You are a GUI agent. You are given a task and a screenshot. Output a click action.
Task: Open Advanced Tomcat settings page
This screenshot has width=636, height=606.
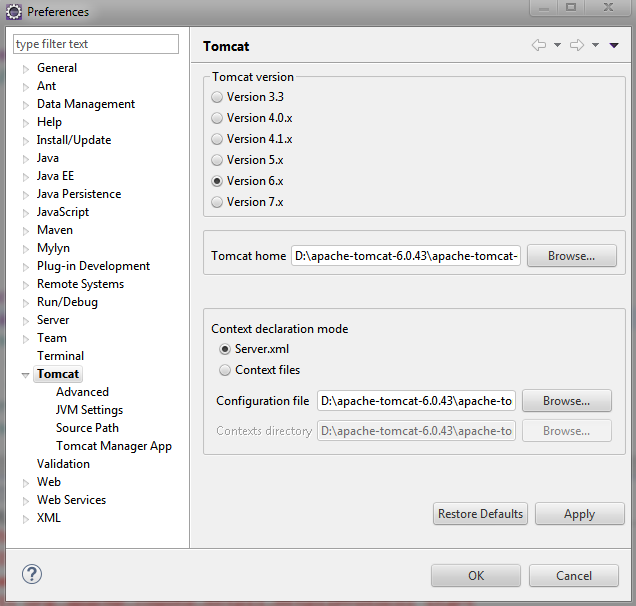[82, 392]
